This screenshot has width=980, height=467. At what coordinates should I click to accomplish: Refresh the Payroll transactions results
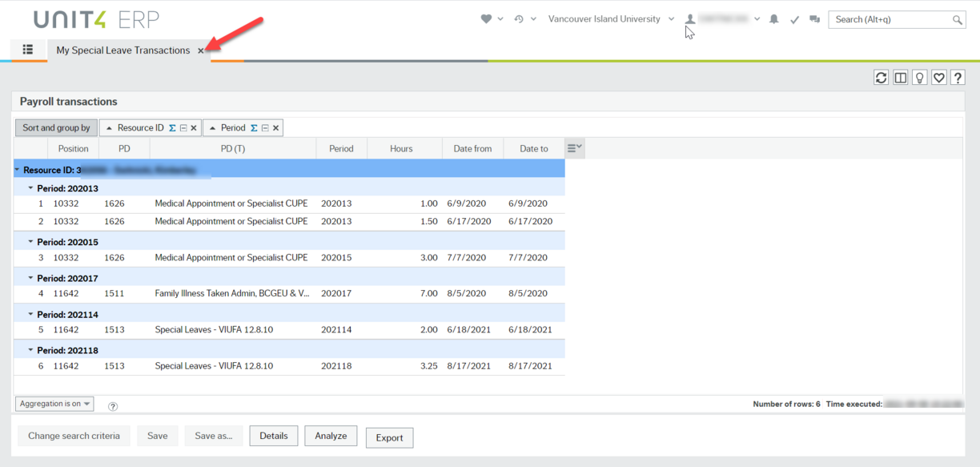(x=881, y=77)
